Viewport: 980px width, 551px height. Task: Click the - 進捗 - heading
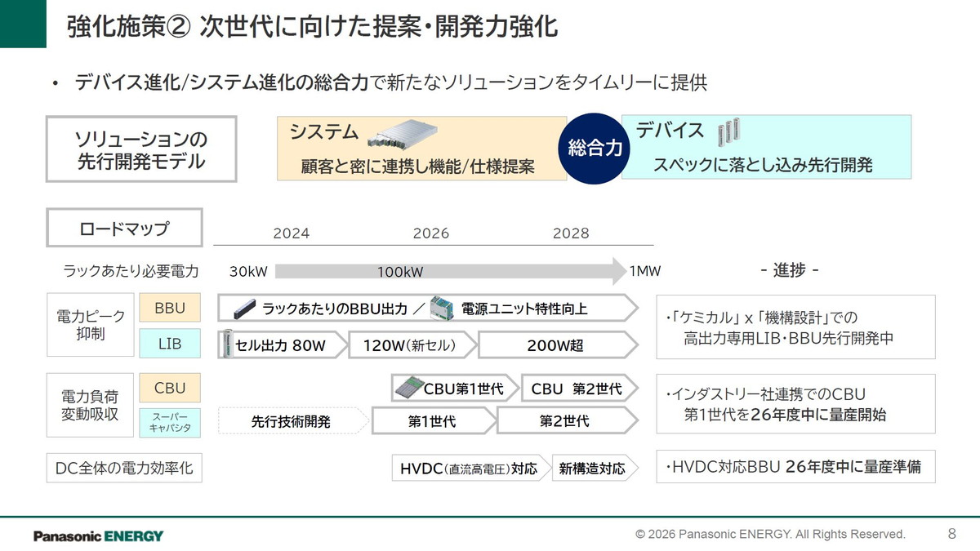point(789,270)
